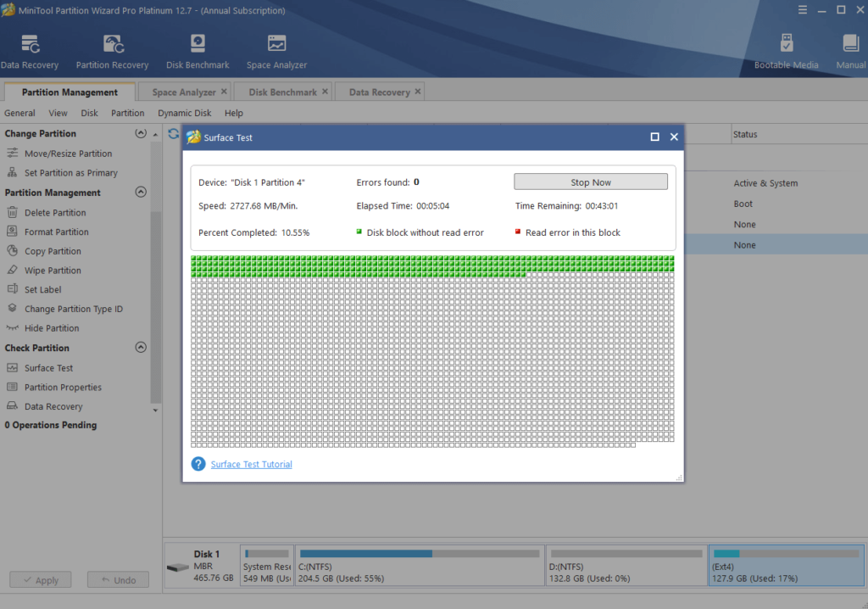Click the Apply button

pyautogui.click(x=41, y=579)
